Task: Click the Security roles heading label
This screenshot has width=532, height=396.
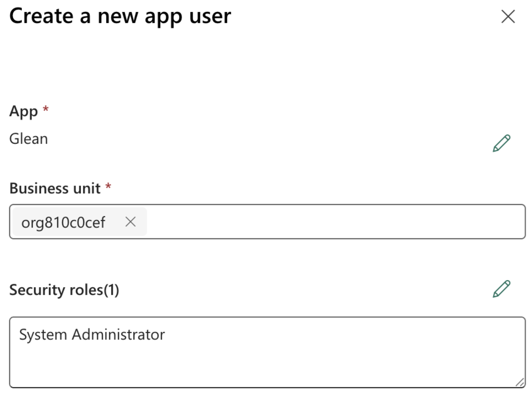Action: pos(56,290)
